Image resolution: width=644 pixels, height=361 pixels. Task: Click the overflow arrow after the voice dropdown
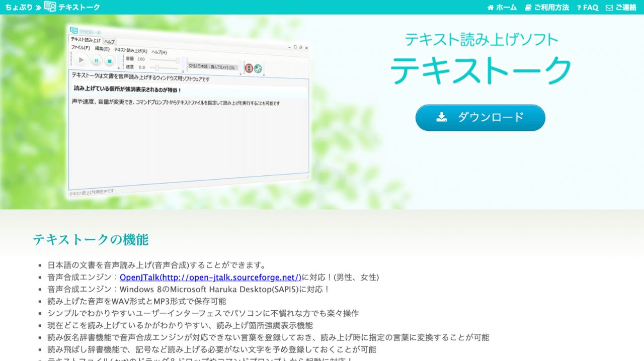point(241,73)
